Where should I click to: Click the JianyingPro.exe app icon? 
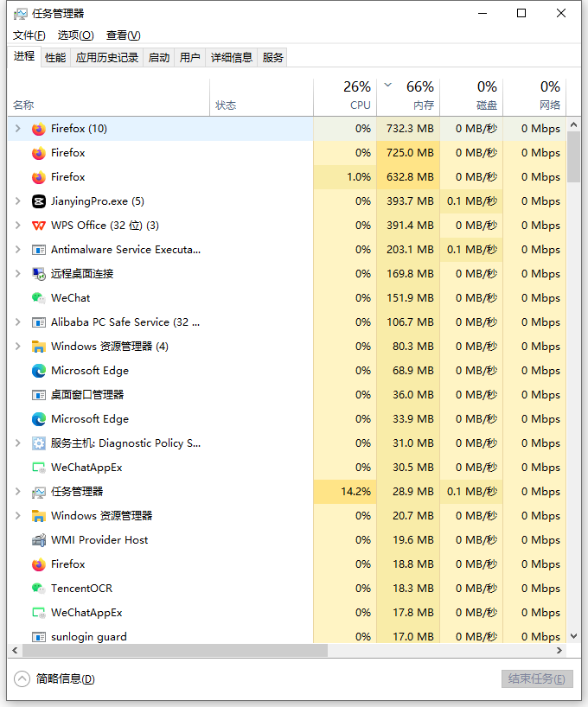[x=39, y=201]
